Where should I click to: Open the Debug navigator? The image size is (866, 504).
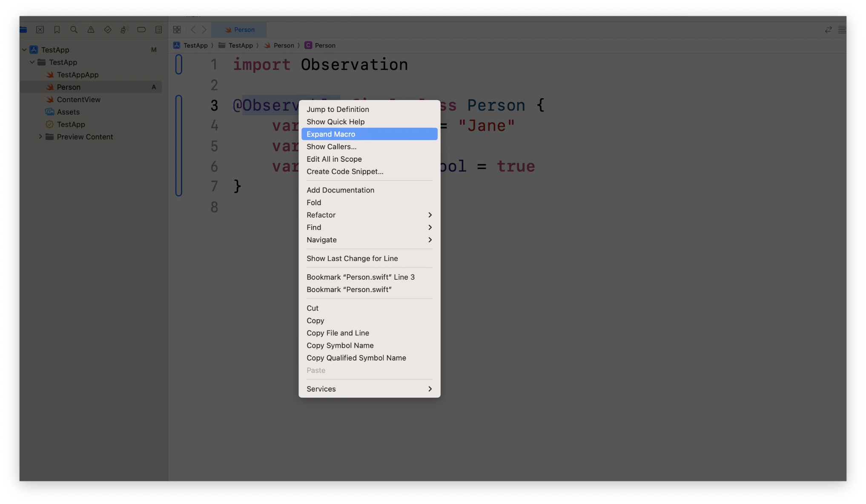124,29
